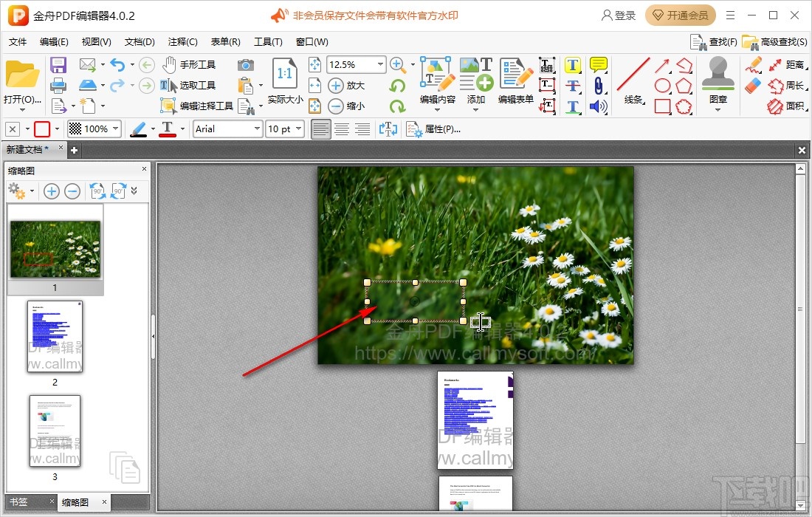Select page 2 thumbnail

point(55,337)
